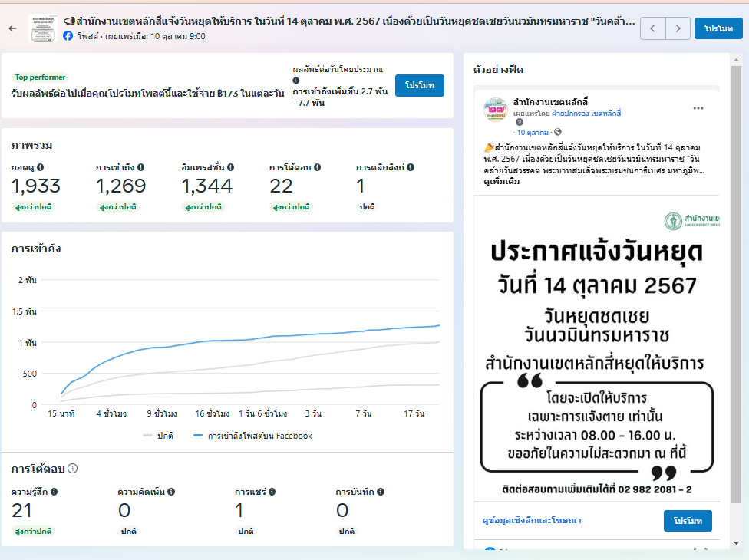Click the back arrow at top left
The image size is (749, 560).
[x=12, y=28]
